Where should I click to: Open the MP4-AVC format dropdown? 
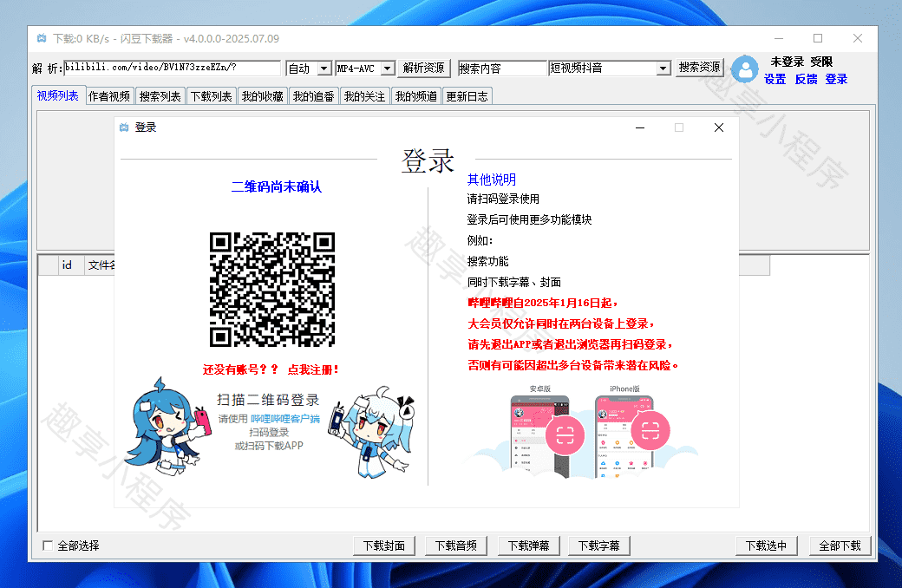pos(387,69)
